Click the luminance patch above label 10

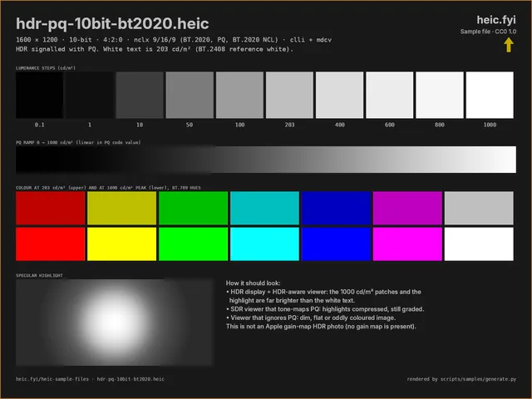140,95
